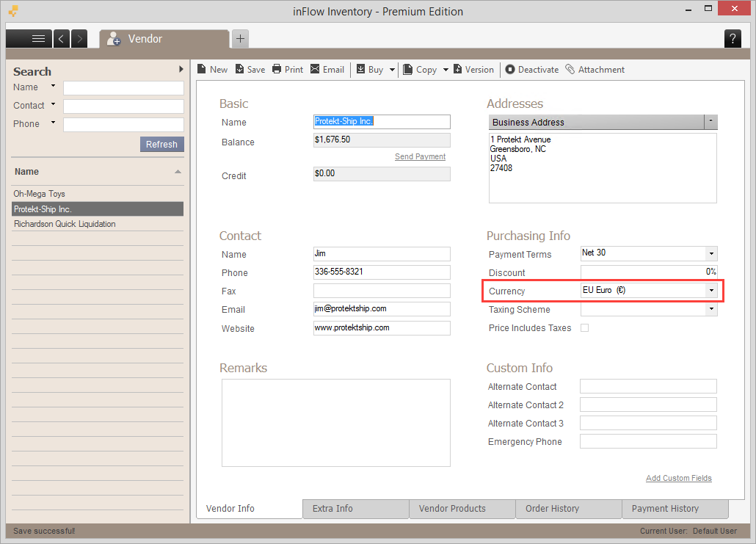Screen dimensions: 756x544
Task: Switch to the Payment History tab
Action: (675, 509)
